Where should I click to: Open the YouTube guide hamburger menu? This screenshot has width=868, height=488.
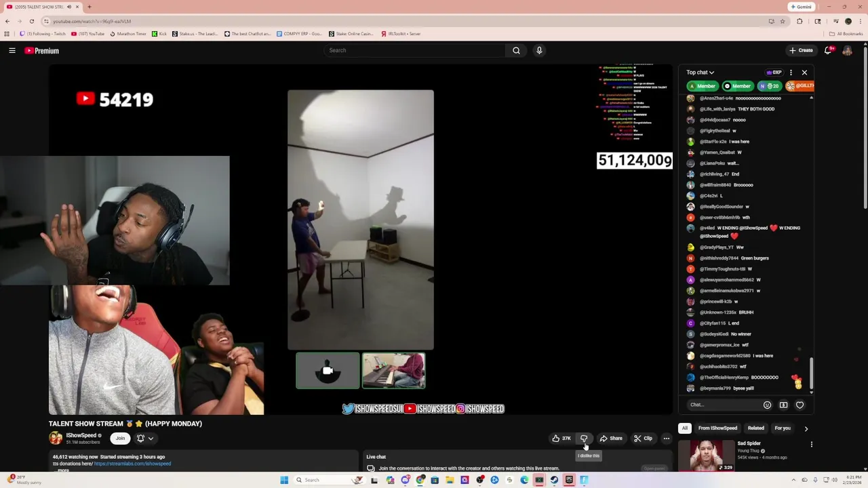click(12, 51)
